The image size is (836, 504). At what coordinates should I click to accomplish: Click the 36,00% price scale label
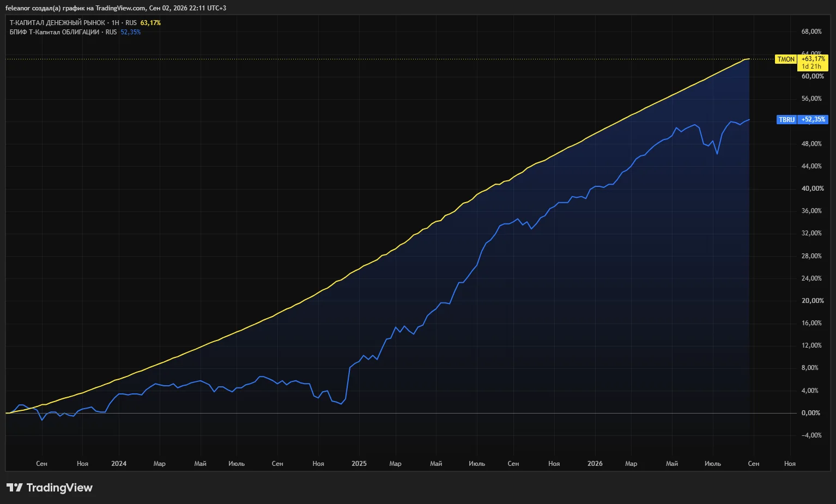click(x=811, y=211)
